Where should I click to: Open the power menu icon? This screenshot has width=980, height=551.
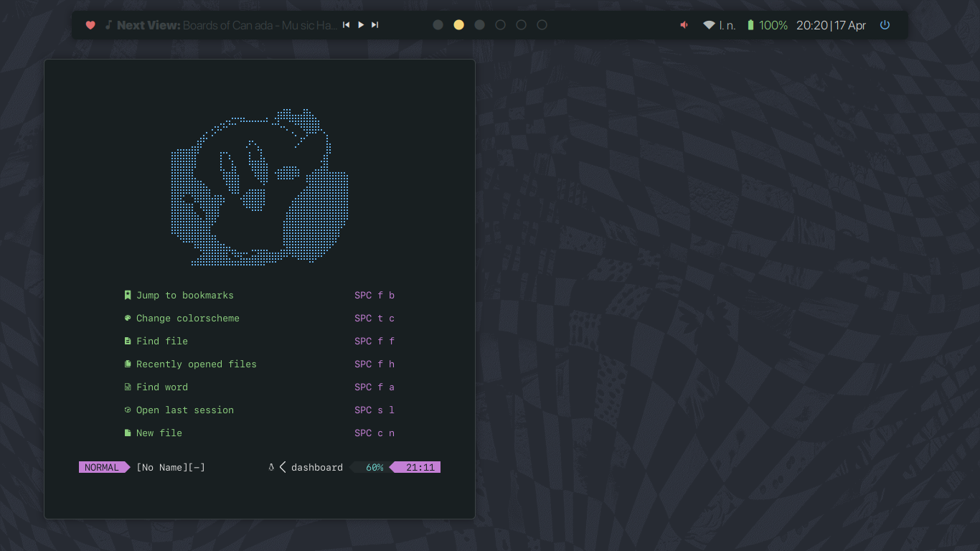pyautogui.click(x=885, y=25)
